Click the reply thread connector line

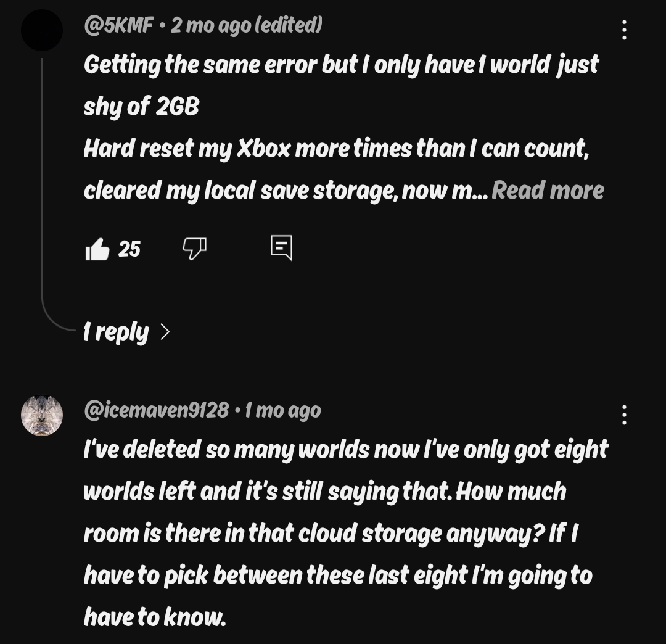coord(43,185)
